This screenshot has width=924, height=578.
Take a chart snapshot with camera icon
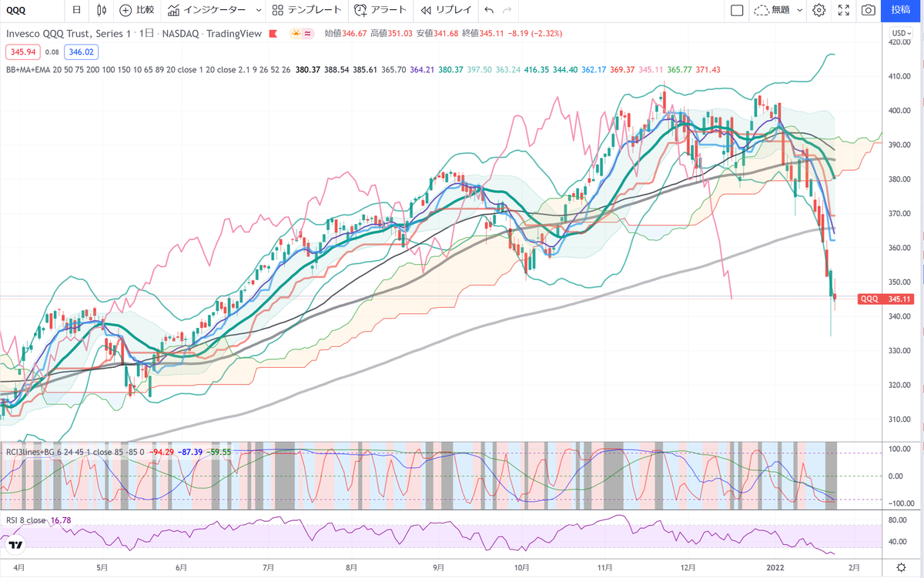tap(869, 10)
